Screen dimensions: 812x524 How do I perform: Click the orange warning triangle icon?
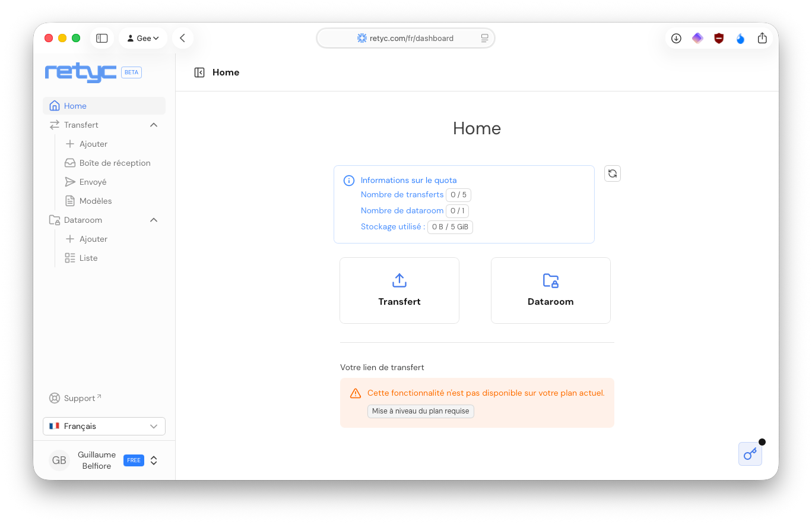pos(356,393)
